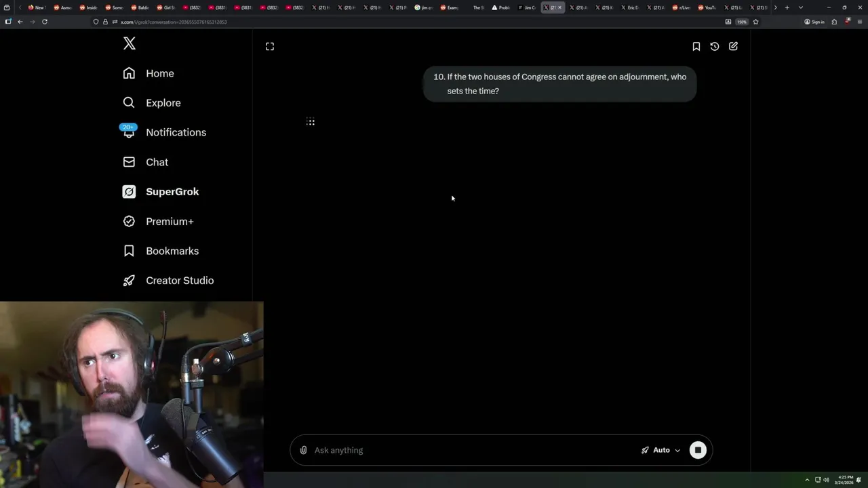Switch to the Girl S tab
The width and height of the screenshot is (868, 488).
(165, 7)
